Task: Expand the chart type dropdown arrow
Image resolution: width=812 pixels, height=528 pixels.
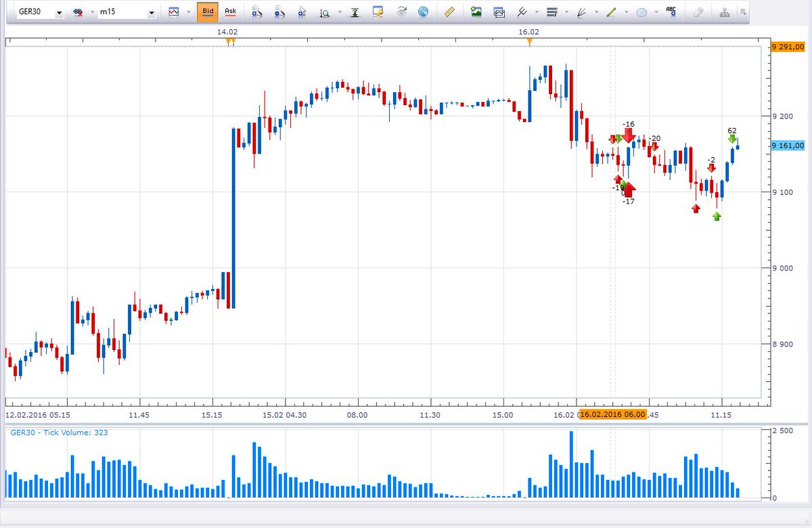Action: tap(187, 12)
